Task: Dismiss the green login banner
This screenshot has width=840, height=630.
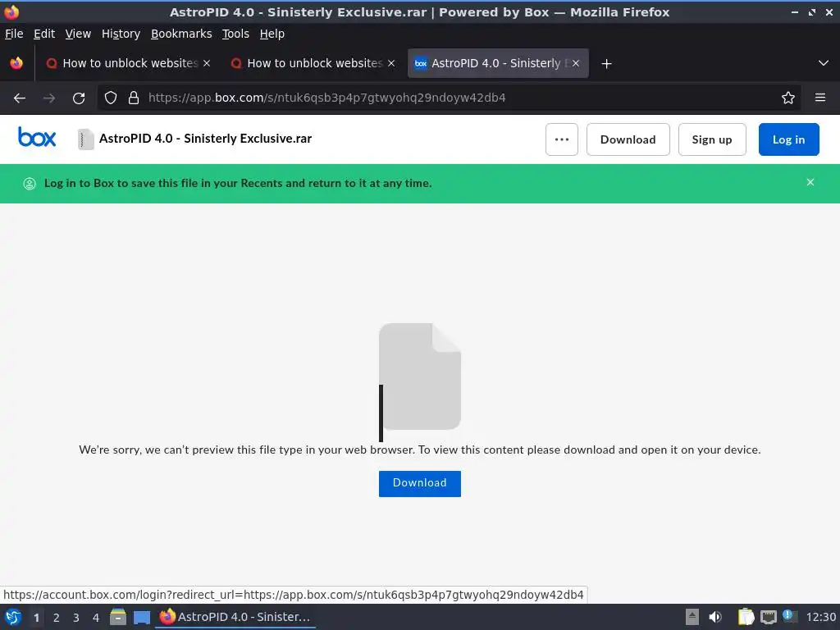Action: [x=810, y=183]
